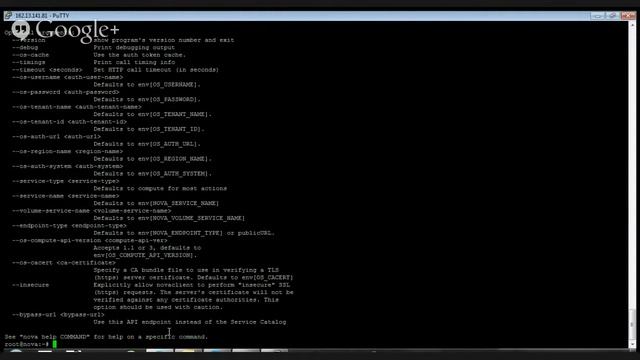Close the PuTTY window
This screenshot has width=640, height=360.
click(628, 16)
